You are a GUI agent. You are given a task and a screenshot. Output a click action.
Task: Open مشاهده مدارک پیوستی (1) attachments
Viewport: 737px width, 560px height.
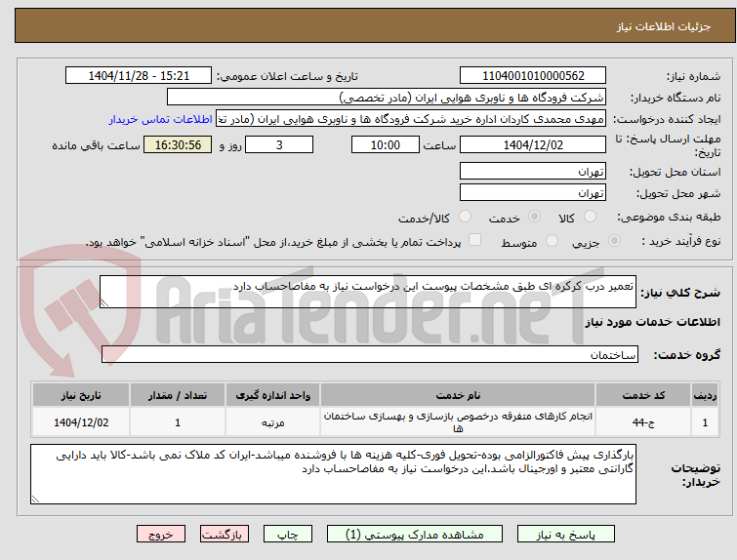[415, 535]
